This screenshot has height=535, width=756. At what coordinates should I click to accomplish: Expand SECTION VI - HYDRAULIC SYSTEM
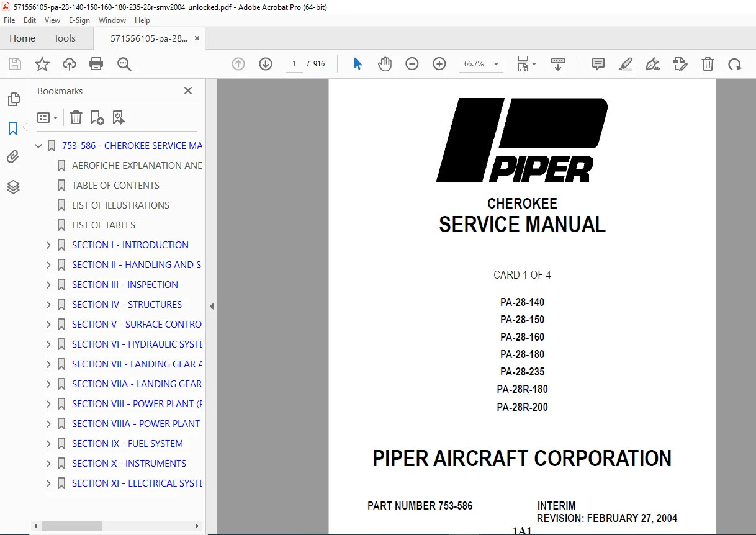[48, 344]
